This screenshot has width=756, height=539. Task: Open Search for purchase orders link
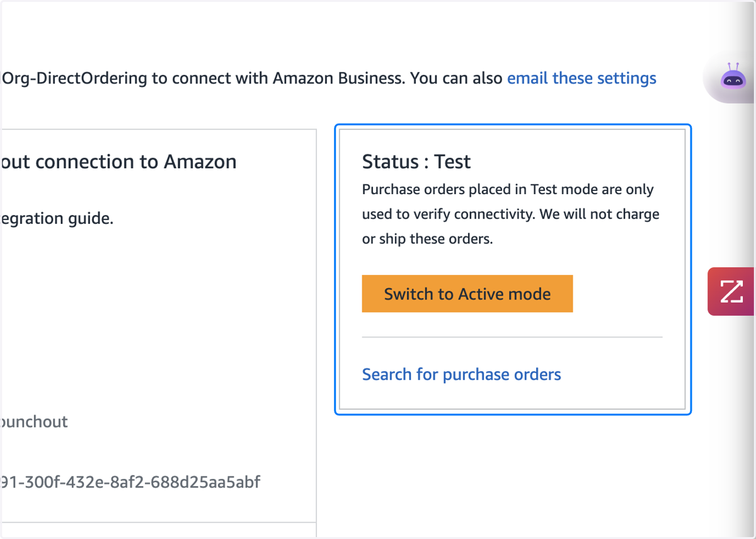461,374
